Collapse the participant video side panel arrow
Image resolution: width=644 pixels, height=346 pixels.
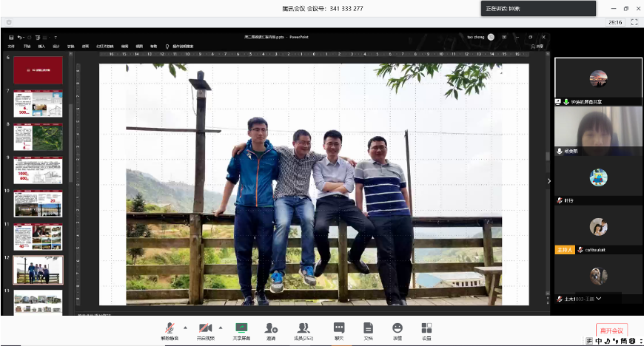[x=549, y=180]
